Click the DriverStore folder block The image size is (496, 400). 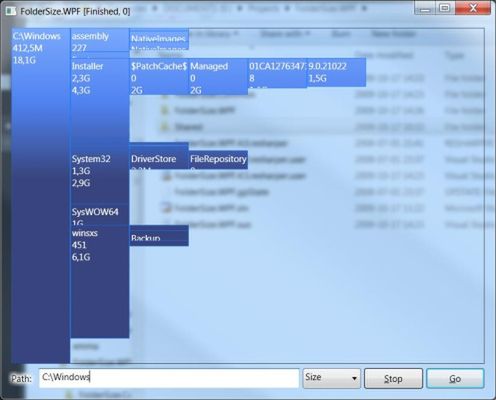coord(159,160)
